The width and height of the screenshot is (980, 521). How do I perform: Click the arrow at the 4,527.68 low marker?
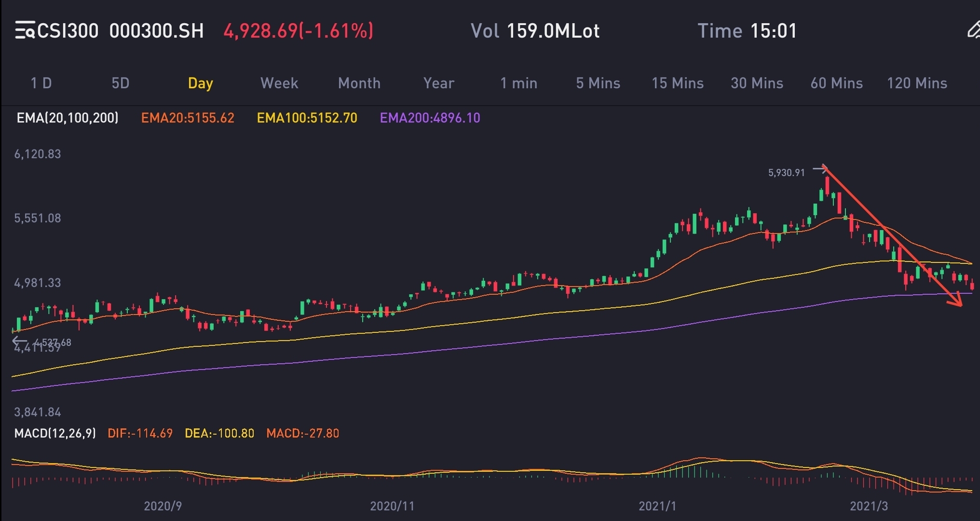point(19,342)
